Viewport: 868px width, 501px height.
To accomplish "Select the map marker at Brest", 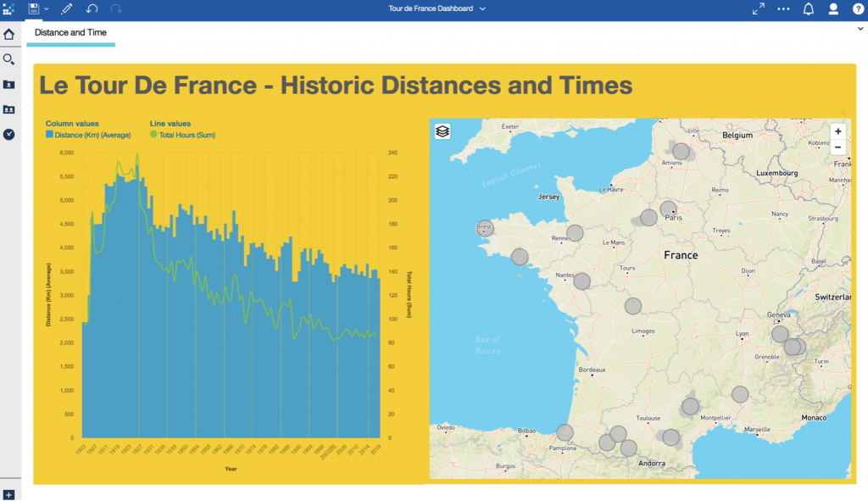I will coord(485,227).
